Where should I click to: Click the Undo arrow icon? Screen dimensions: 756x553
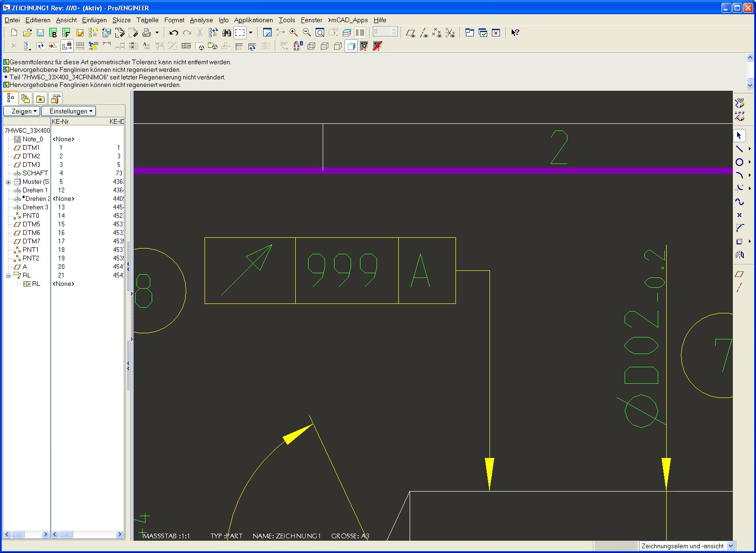coord(173,33)
